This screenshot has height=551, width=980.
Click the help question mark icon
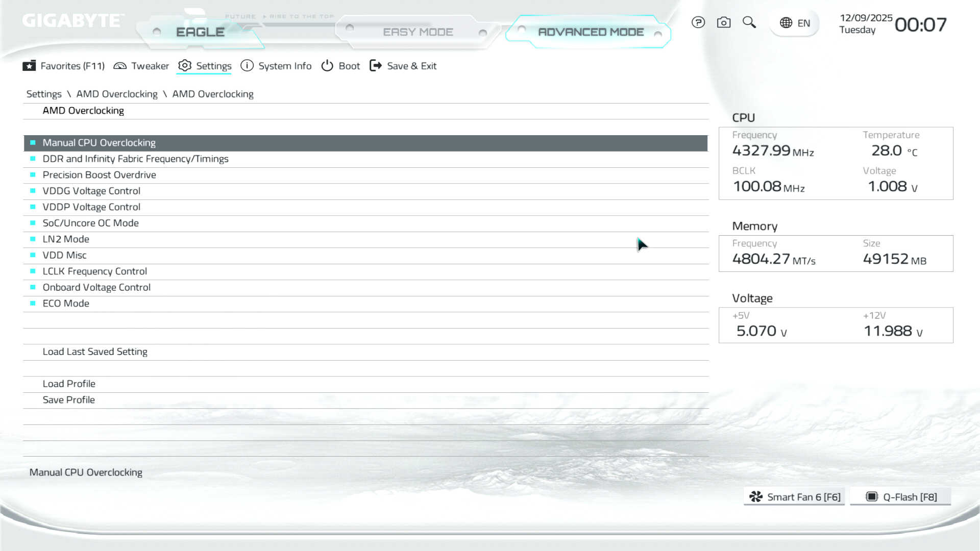[x=698, y=22]
